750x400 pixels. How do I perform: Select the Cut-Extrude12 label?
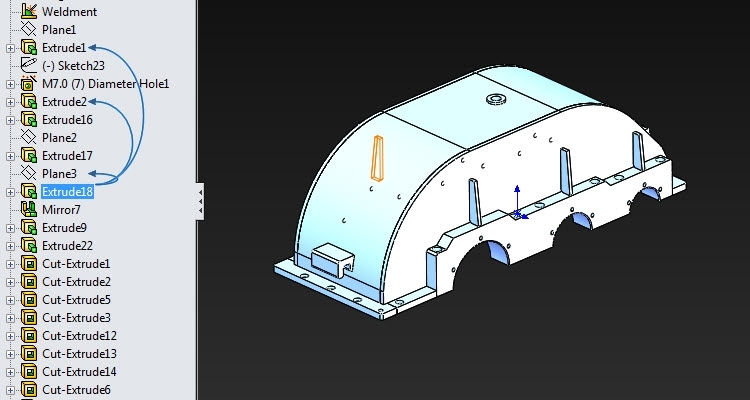pos(79,336)
